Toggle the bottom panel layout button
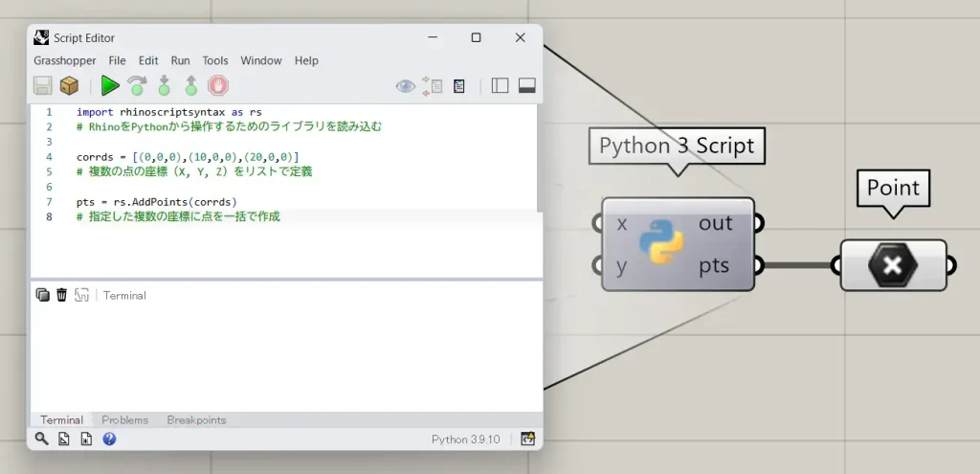The image size is (980, 474). click(526, 86)
